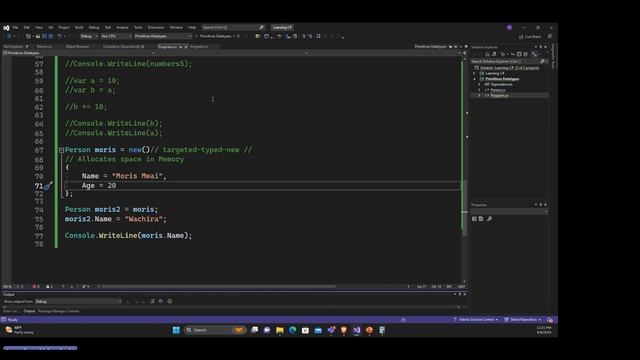
Task: Click the weather widget on the taskbar
Action: 19,330
